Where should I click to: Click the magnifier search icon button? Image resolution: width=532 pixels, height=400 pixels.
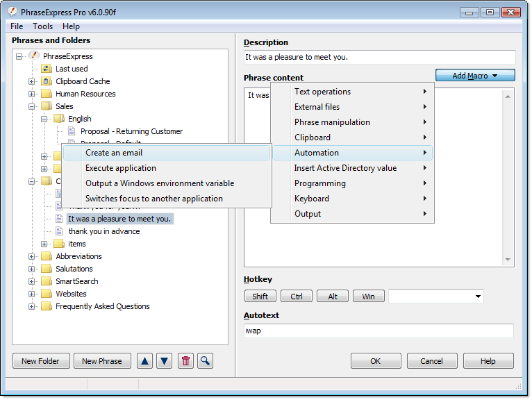205,360
